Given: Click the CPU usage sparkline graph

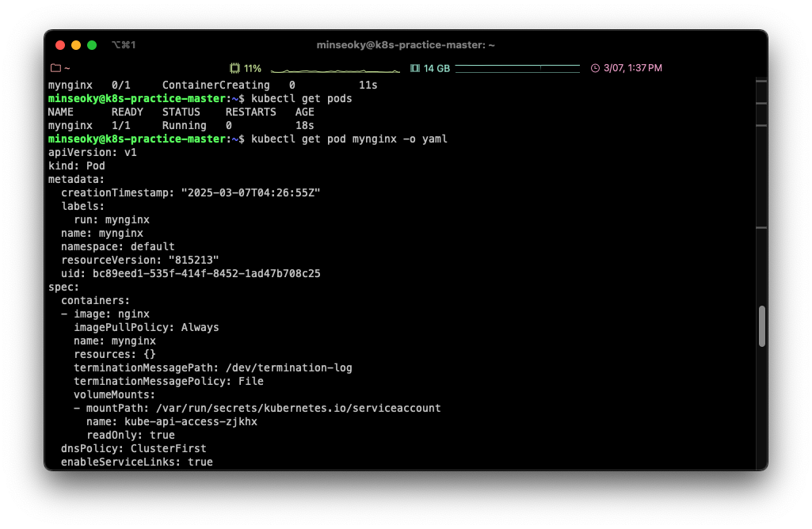Looking at the screenshot, I should [337, 69].
